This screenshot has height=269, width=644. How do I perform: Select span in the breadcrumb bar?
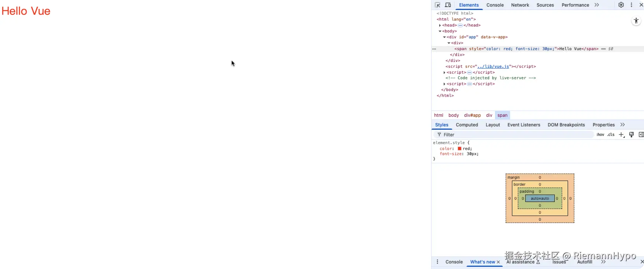502,115
